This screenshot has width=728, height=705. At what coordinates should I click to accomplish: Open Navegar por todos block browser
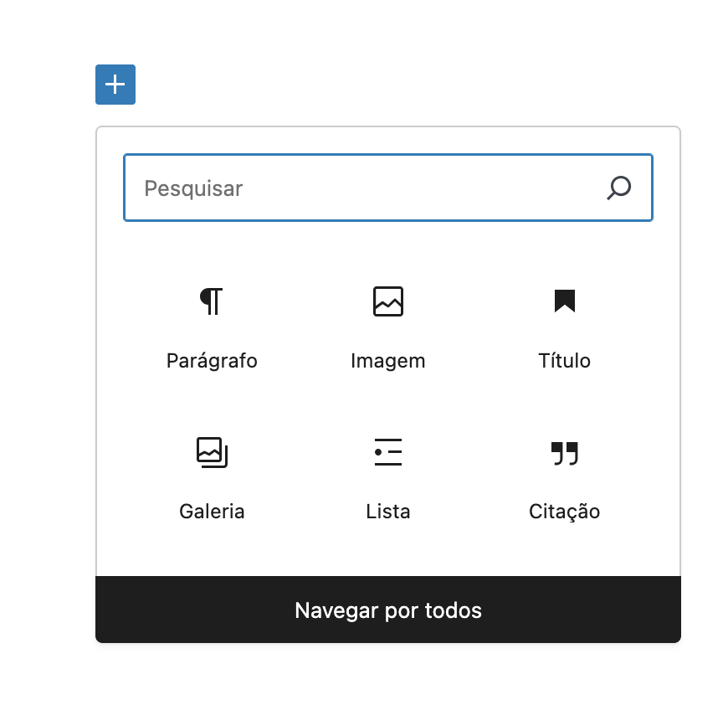388,610
